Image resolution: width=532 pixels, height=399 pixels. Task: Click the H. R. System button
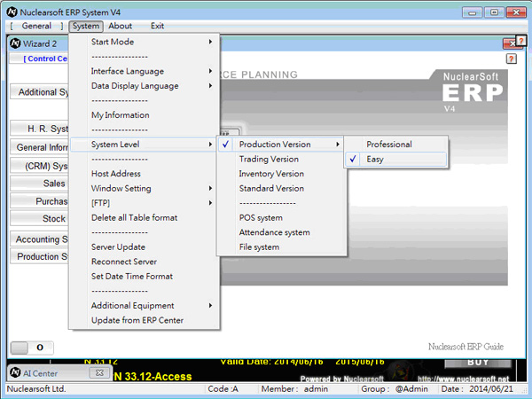tap(39, 129)
